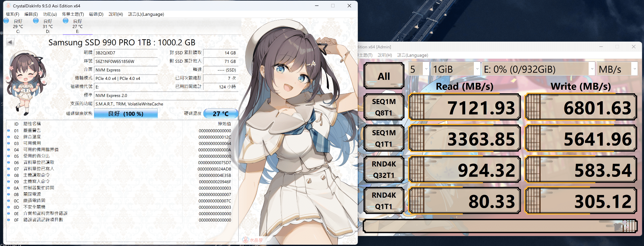
Task: Click supported features field S.M.A.R.T., TRIM
Action: [166, 104]
